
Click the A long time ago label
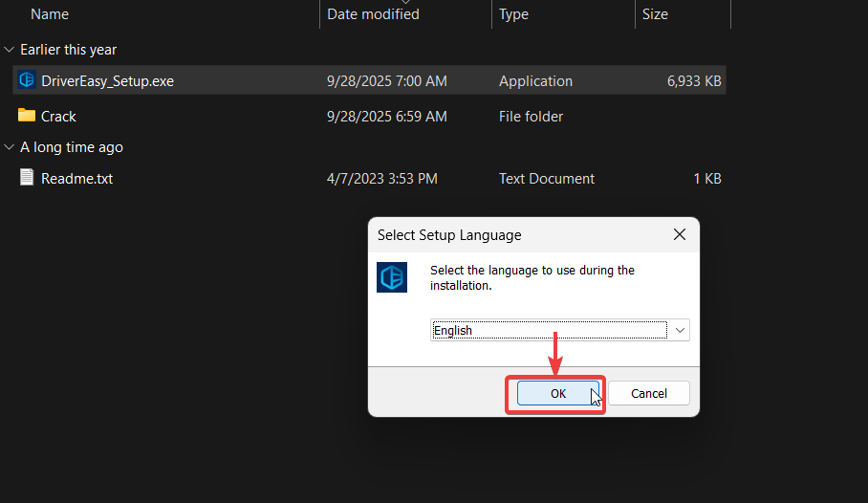(72, 147)
